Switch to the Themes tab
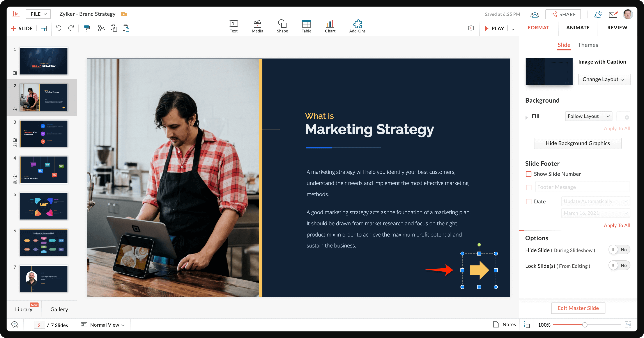 pos(587,45)
